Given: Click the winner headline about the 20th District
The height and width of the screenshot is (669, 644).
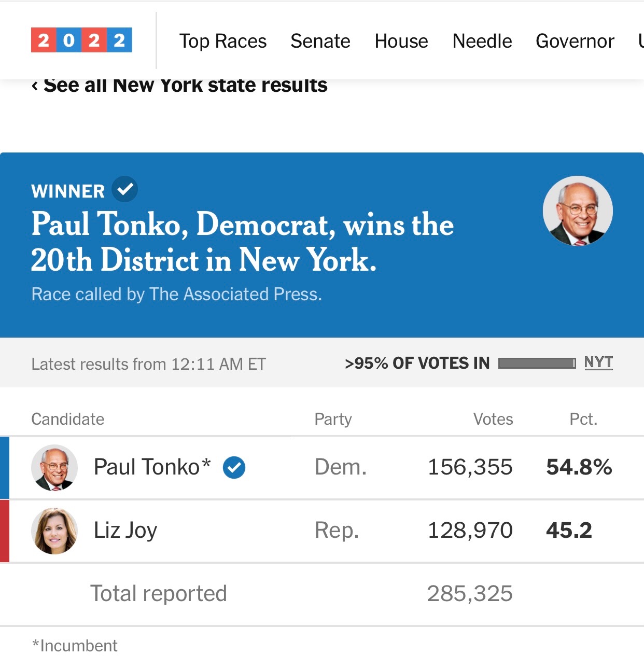Looking at the screenshot, I should click(x=242, y=242).
